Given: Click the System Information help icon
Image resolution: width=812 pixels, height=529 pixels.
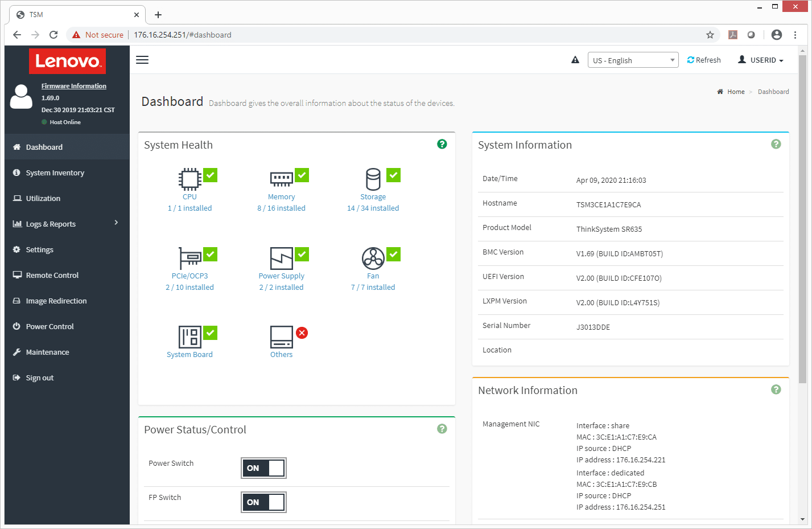Looking at the screenshot, I should point(776,144).
